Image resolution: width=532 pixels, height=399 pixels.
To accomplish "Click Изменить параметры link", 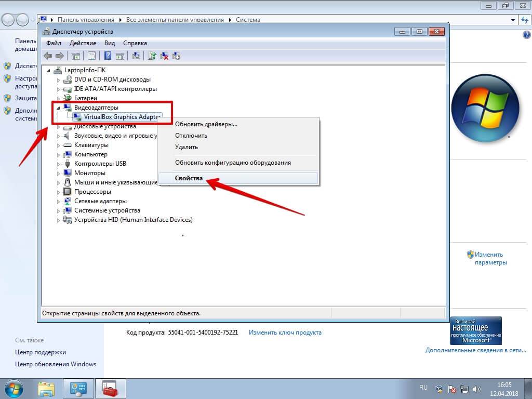I will [x=490, y=259].
